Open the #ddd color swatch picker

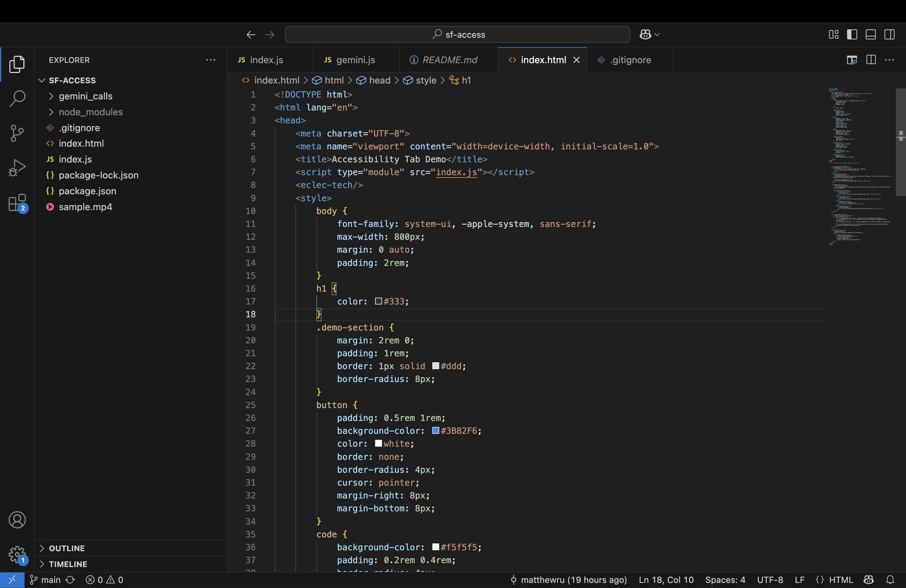[x=436, y=366]
